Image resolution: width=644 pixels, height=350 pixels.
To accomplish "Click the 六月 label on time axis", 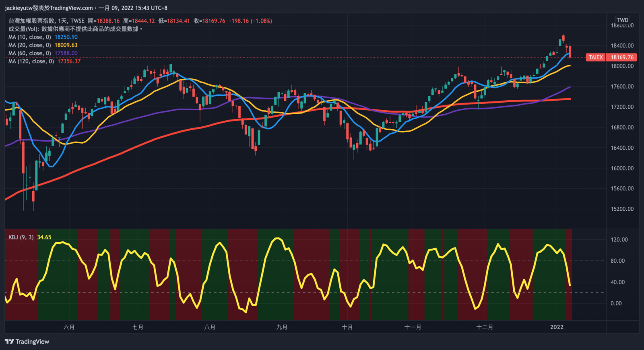I will coord(69,327).
